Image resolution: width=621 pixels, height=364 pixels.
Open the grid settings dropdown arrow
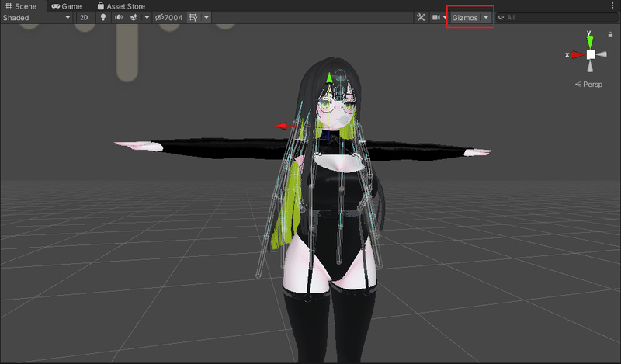coord(206,17)
